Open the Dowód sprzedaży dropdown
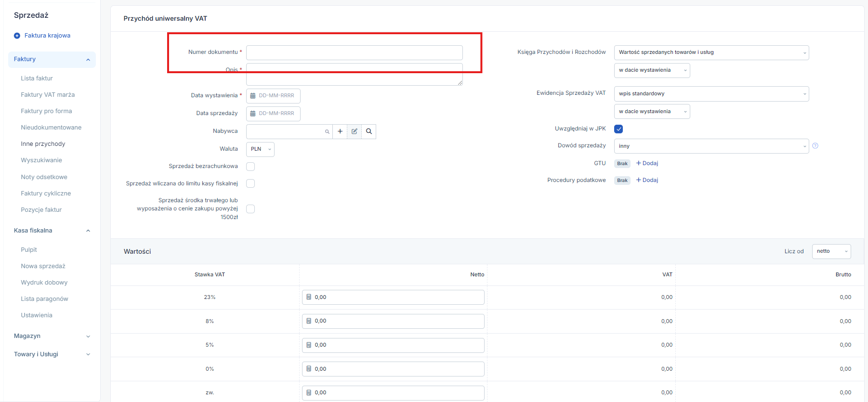868x402 pixels. tap(711, 146)
